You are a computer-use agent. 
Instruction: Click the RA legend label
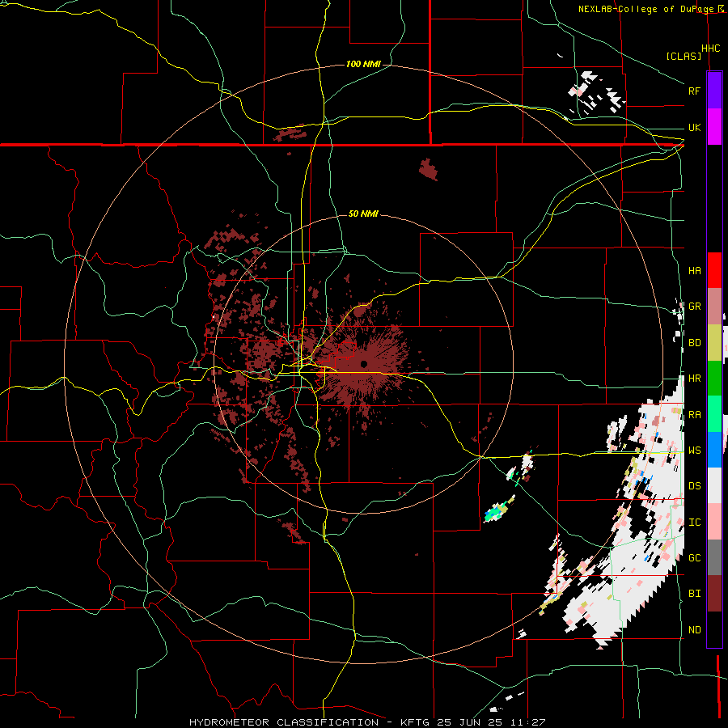695,415
